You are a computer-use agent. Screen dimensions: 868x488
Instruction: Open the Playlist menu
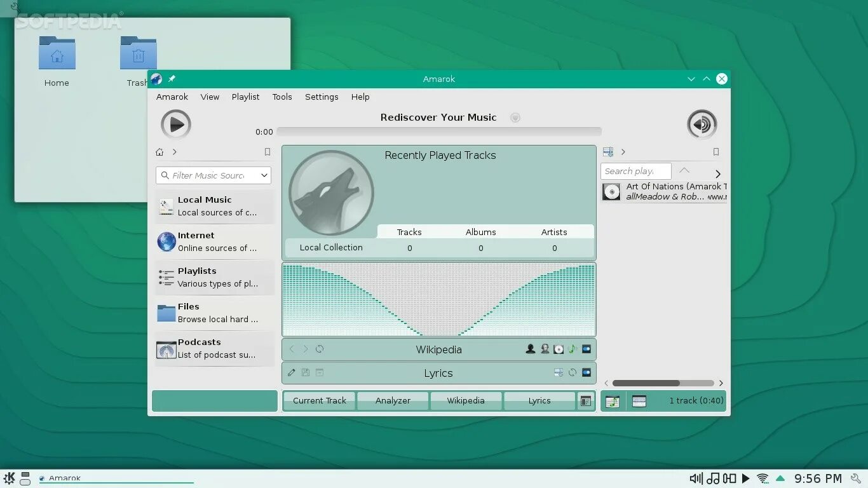tap(245, 97)
